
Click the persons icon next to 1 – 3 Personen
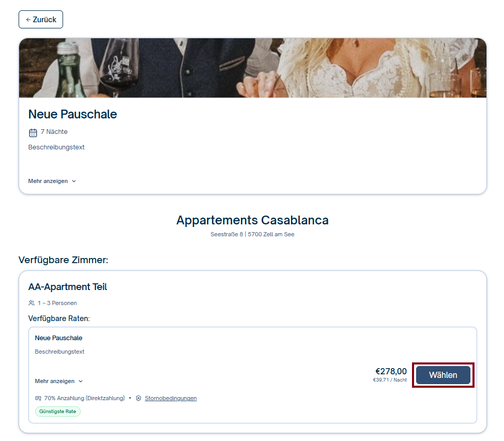coord(32,303)
